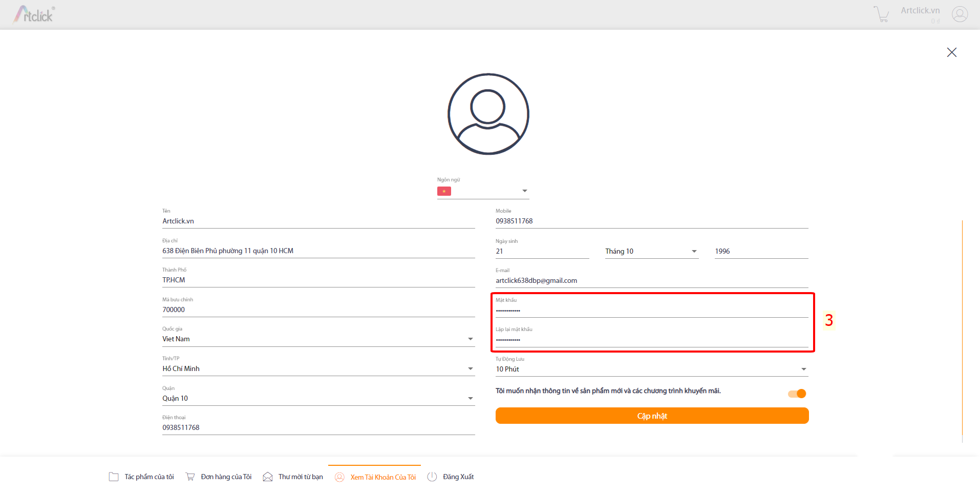This screenshot has width=980, height=494.
Task: Click the envelope icon for Thư mời
Action: (267, 477)
